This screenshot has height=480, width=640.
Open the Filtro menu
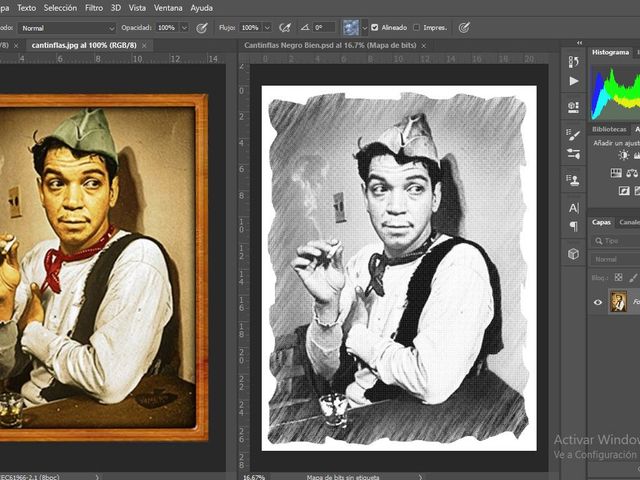coord(94,7)
